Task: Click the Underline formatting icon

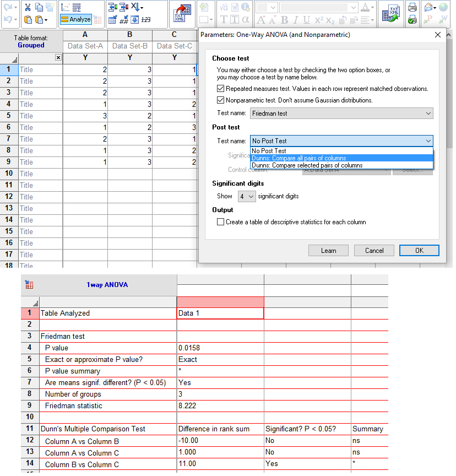Action: [x=306, y=20]
